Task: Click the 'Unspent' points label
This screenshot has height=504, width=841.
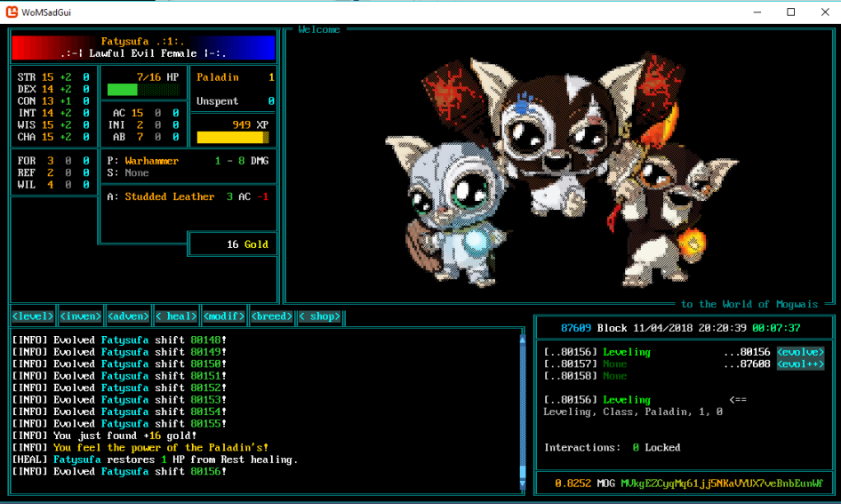Action: pos(217,101)
